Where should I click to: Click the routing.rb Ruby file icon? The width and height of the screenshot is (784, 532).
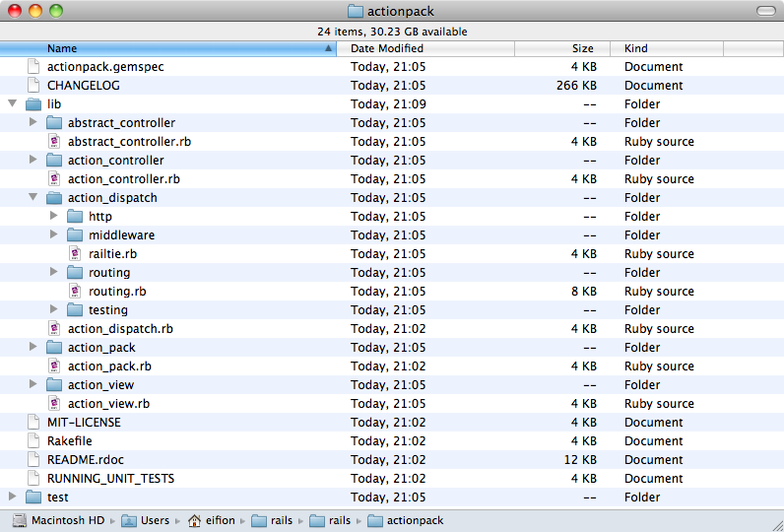tap(75, 291)
